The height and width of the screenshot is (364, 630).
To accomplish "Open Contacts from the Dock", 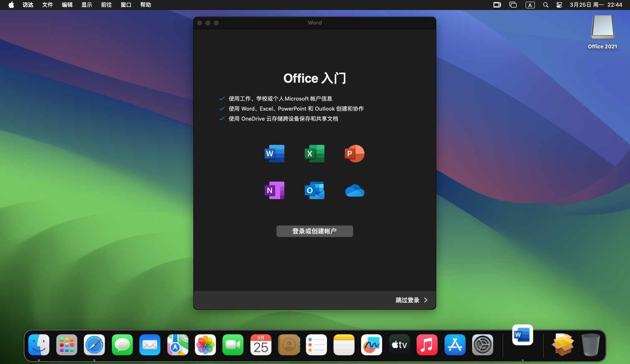I will click(289, 345).
